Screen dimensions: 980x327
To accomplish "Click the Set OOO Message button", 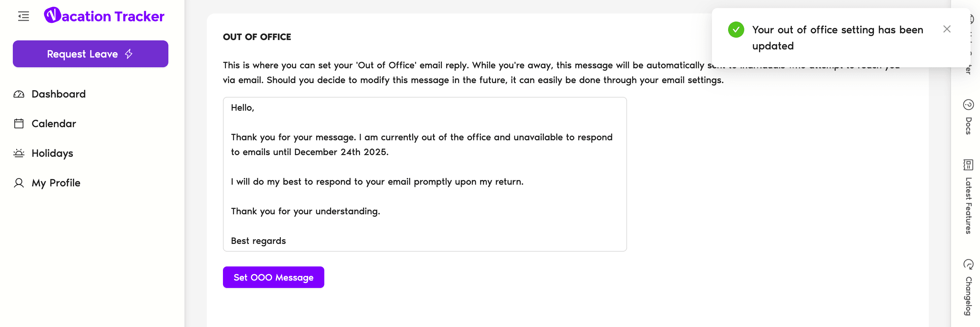I will click(x=273, y=277).
